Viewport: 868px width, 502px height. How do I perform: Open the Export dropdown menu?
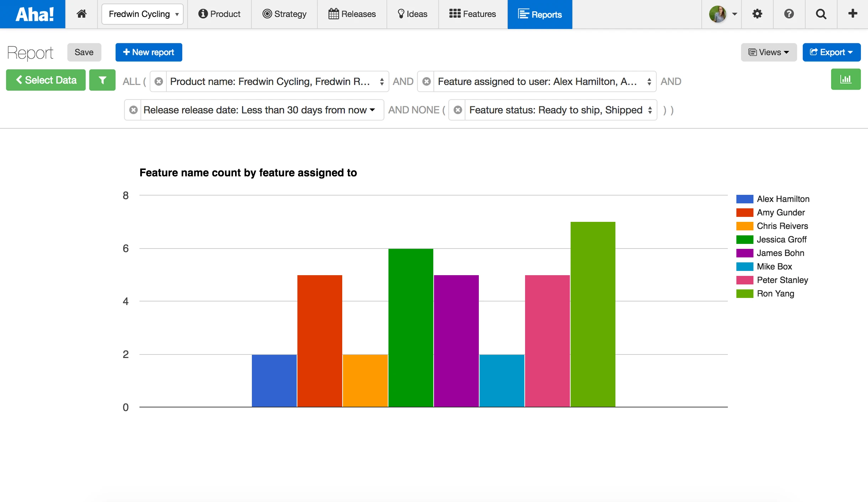click(x=831, y=52)
